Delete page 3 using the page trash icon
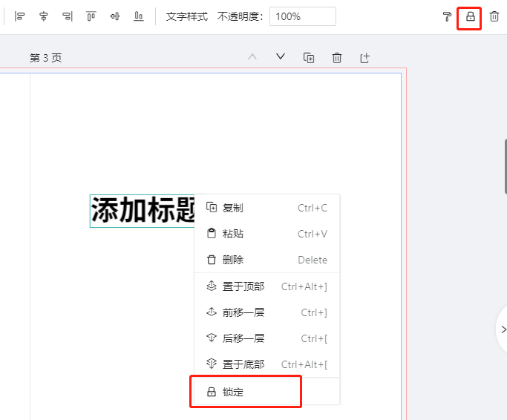The height and width of the screenshot is (420, 507). coord(337,58)
